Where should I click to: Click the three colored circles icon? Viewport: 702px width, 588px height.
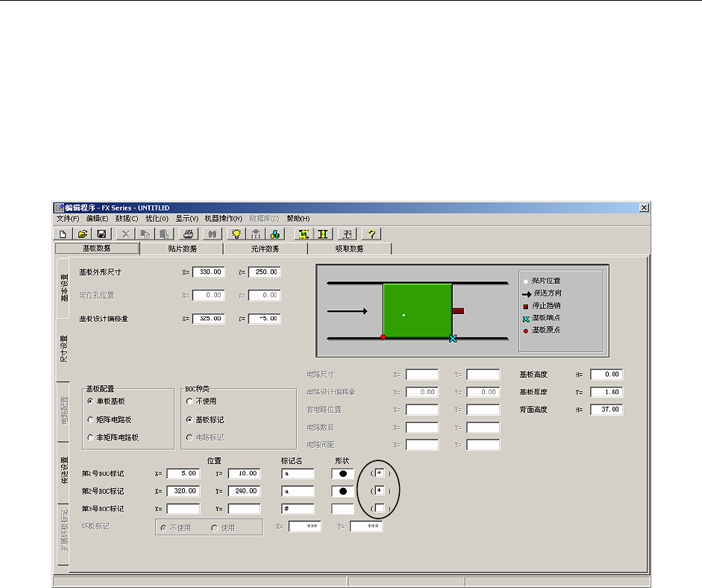pyautogui.click(x=275, y=234)
